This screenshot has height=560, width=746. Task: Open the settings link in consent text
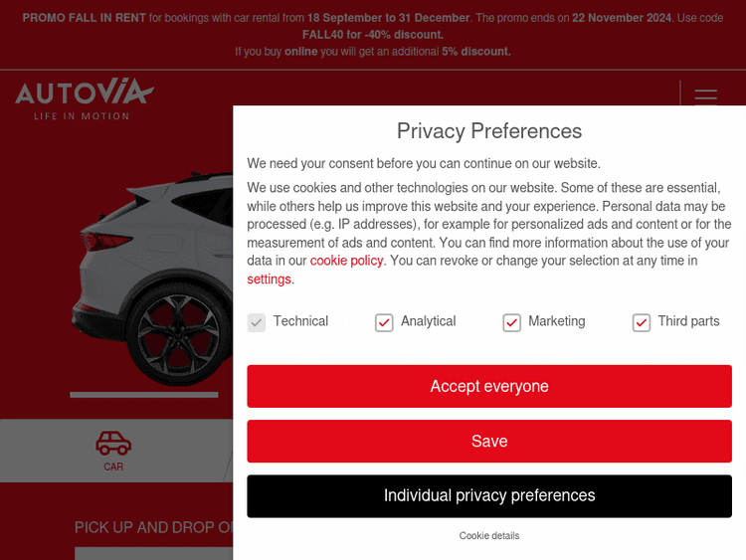(x=270, y=280)
